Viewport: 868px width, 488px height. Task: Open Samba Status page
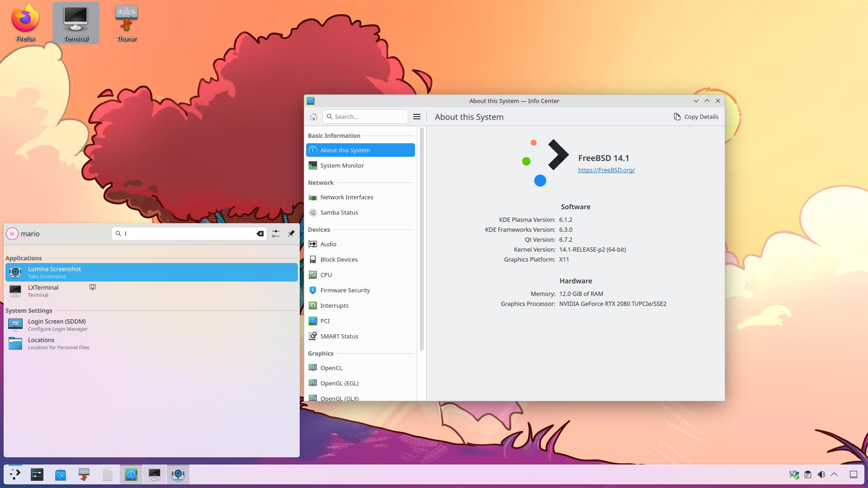(x=360, y=212)
